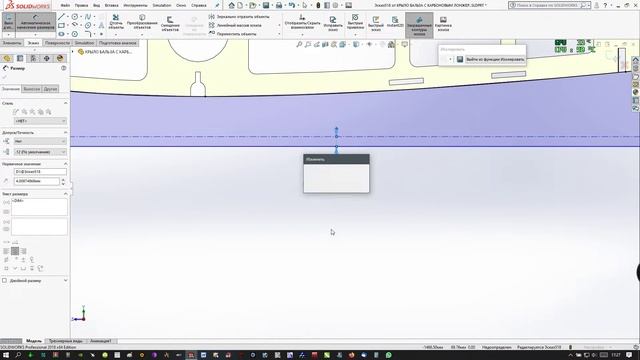Click the Quick Snaps tool
The image size is (640, 360).
[355, 22]
